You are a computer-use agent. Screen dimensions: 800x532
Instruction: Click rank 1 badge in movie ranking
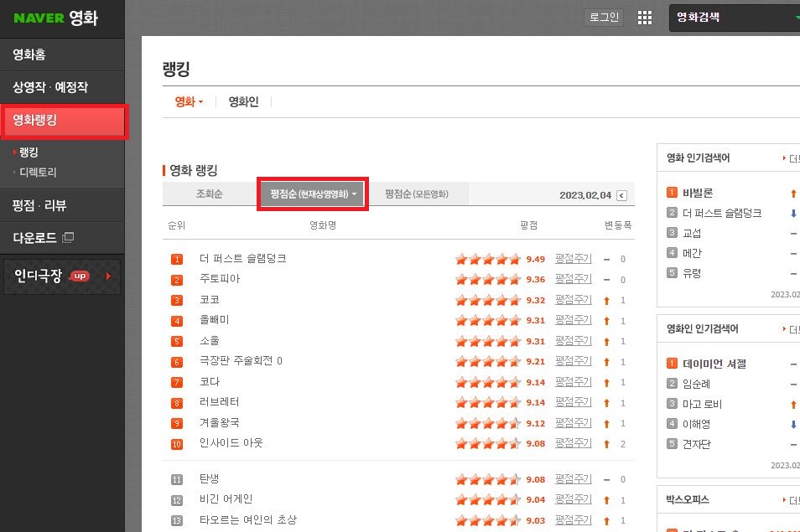177,260
